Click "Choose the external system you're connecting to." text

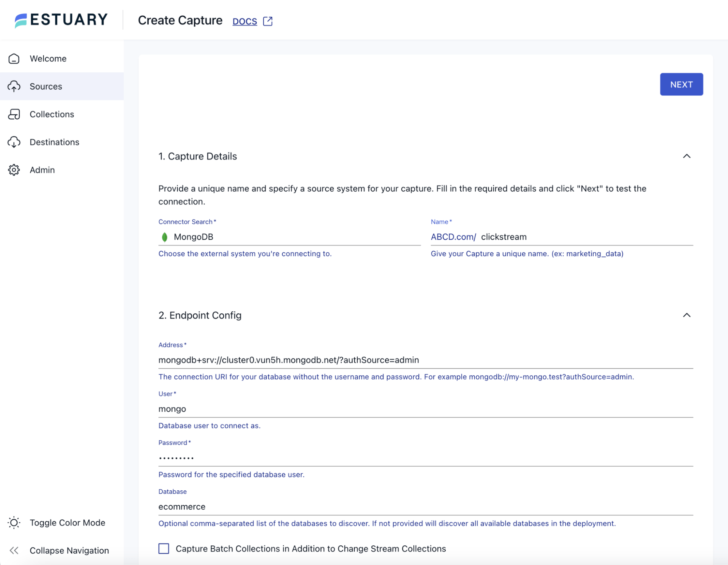(245, 254)
